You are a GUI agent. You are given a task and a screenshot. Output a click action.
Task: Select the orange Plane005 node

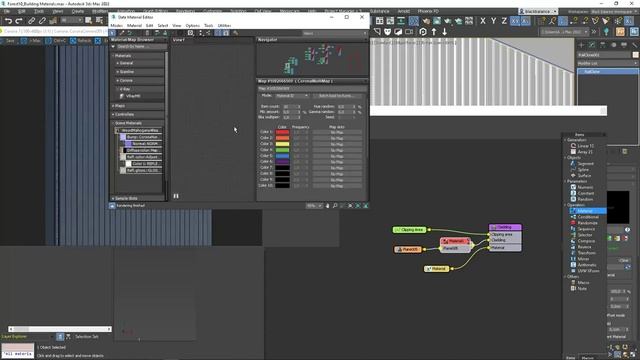(x=408, y=249)
